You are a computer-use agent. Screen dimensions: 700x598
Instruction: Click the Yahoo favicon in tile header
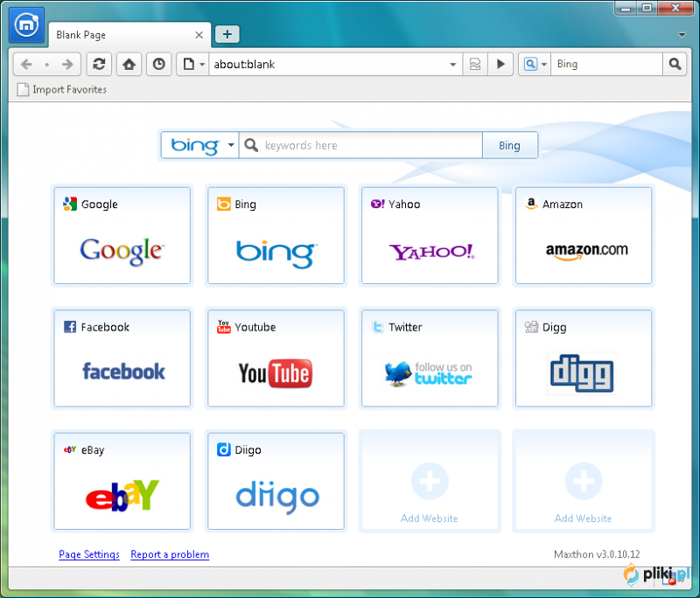(378, 204)
